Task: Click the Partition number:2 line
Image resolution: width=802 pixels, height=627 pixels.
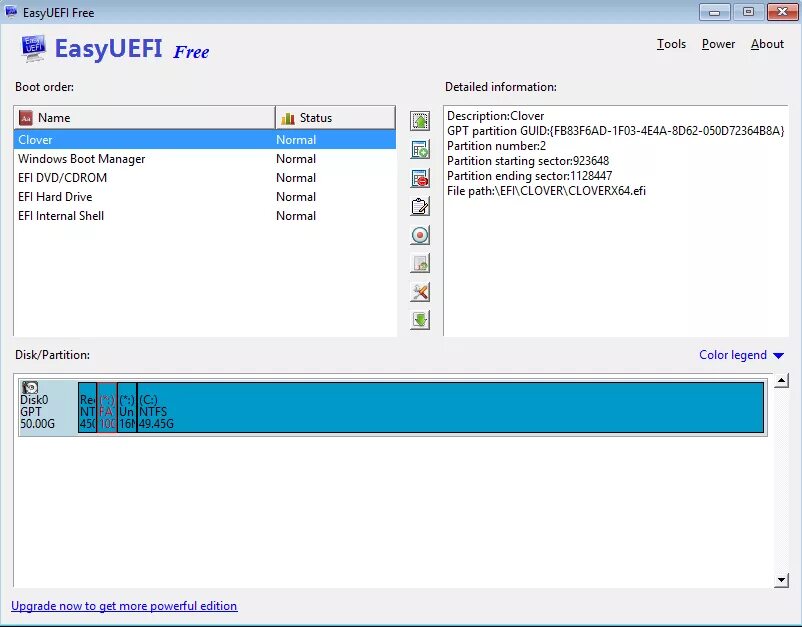Action: [496, 146]
